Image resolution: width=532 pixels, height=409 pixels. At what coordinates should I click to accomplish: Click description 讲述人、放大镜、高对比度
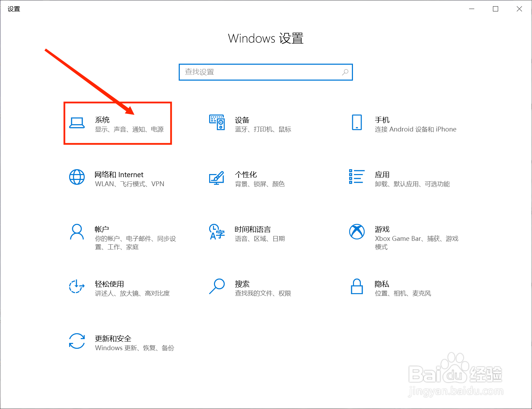[132, 293]
